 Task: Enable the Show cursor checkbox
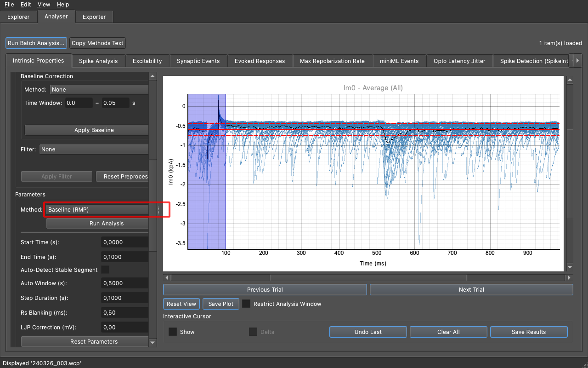click(x=173, y=332)
